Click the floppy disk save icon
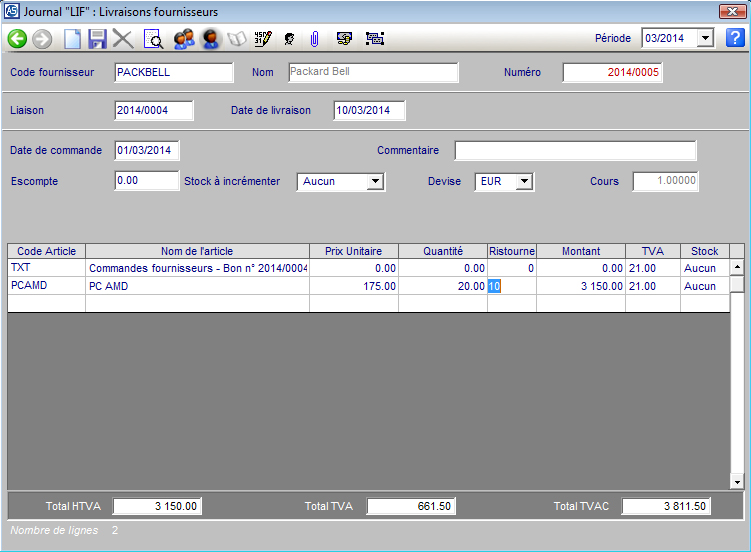This screenshot has height=552, width=751. [97, 39]
